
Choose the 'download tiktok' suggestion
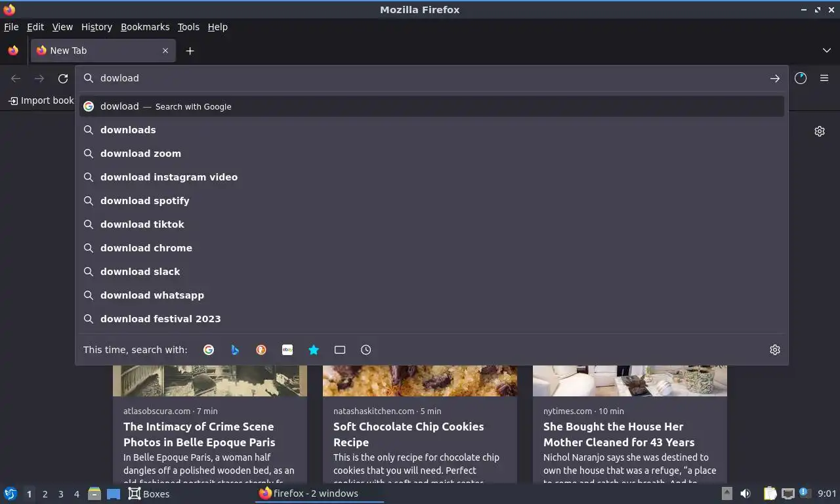[432, 224]
